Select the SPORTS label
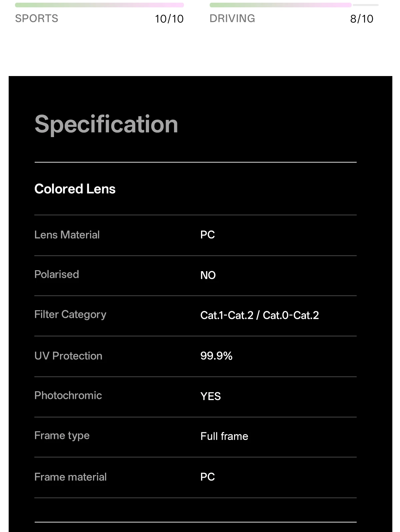Screen dimensions: 400x532 (37, 18)
